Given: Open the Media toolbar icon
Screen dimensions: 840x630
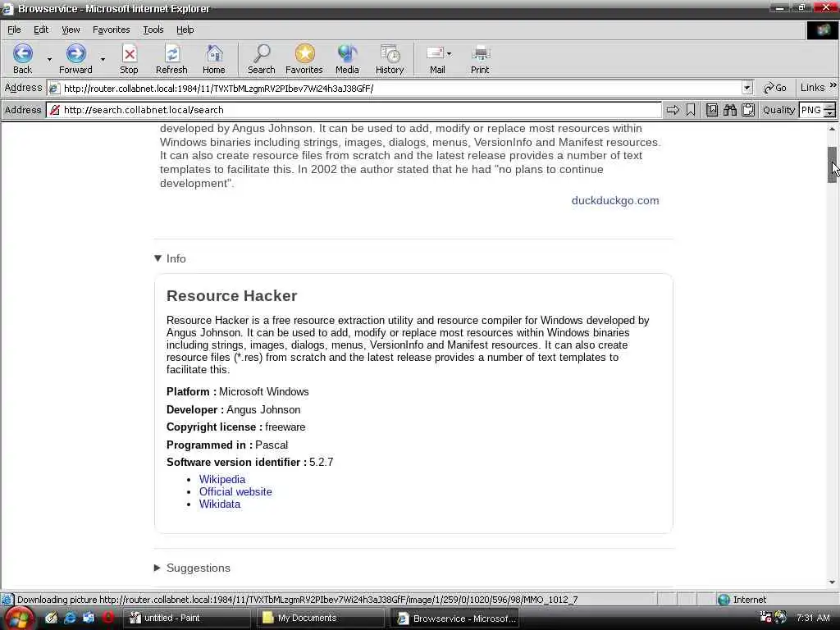Looking at the screenshot, I should pyautogui.click(x=347, y=53).
